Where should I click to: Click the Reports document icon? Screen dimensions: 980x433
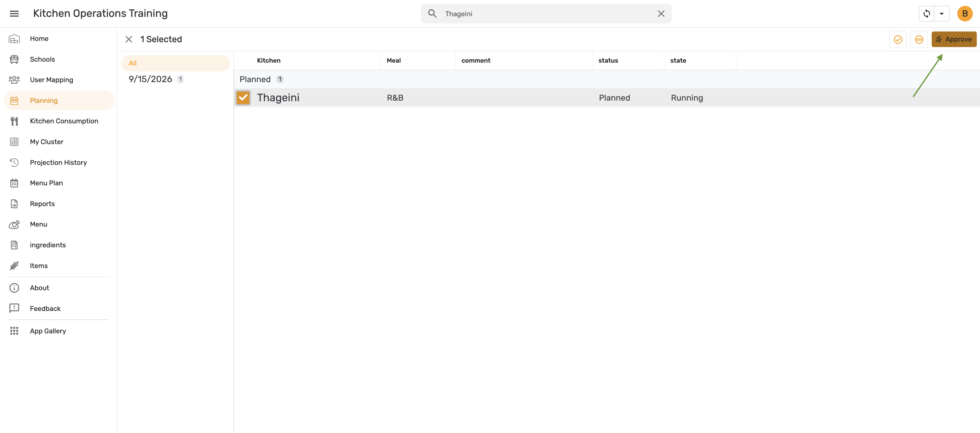click(14, 204)
